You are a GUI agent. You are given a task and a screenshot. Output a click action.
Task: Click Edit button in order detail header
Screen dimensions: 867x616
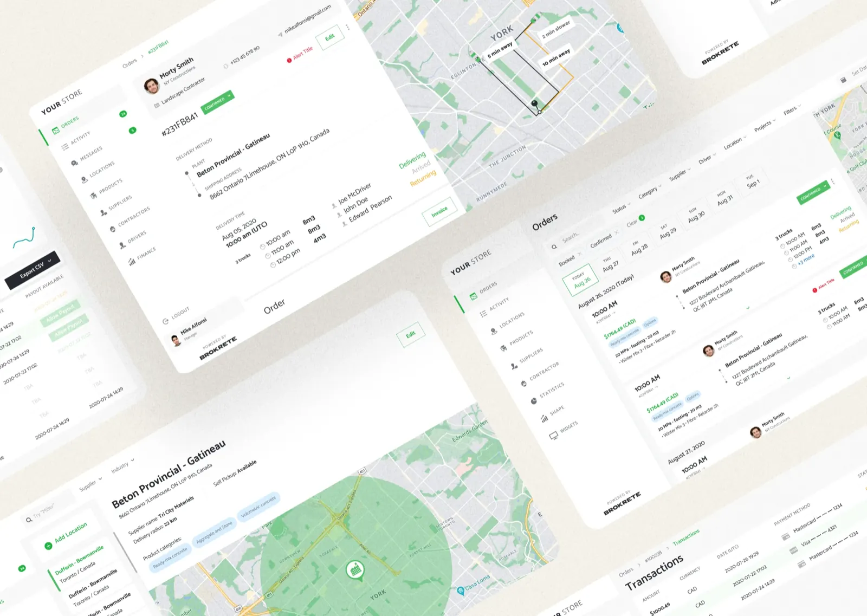tap(330, 37)
